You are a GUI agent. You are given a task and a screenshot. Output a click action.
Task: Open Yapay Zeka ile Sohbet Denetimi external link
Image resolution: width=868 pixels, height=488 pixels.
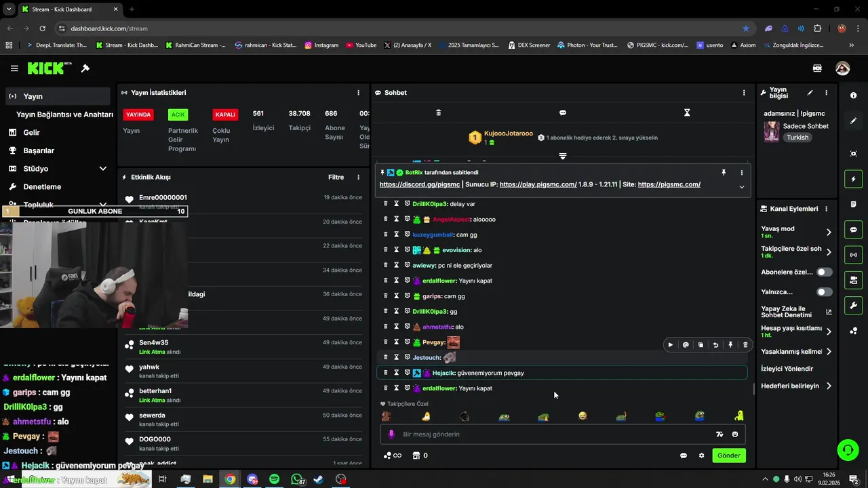829,312
